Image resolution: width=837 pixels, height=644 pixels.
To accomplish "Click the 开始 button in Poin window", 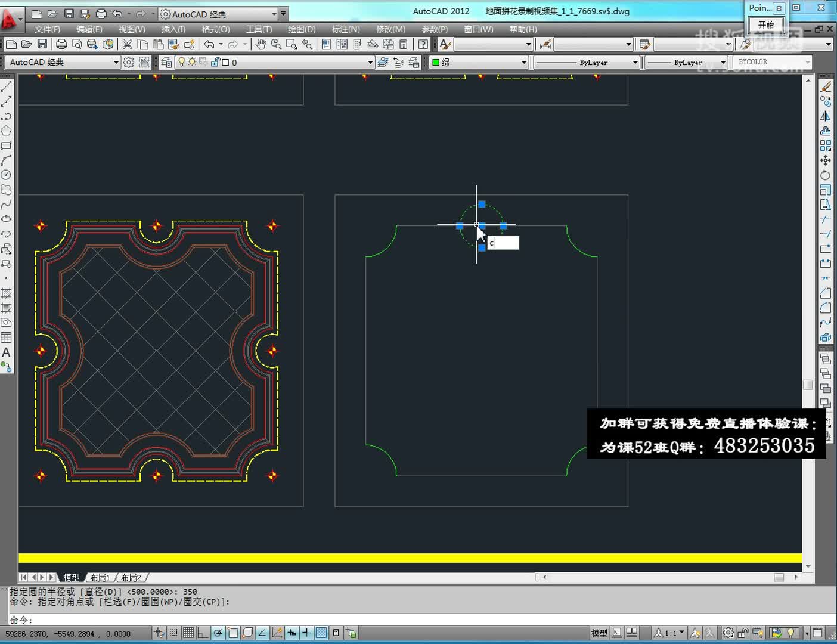I will (x=766, y=24).
